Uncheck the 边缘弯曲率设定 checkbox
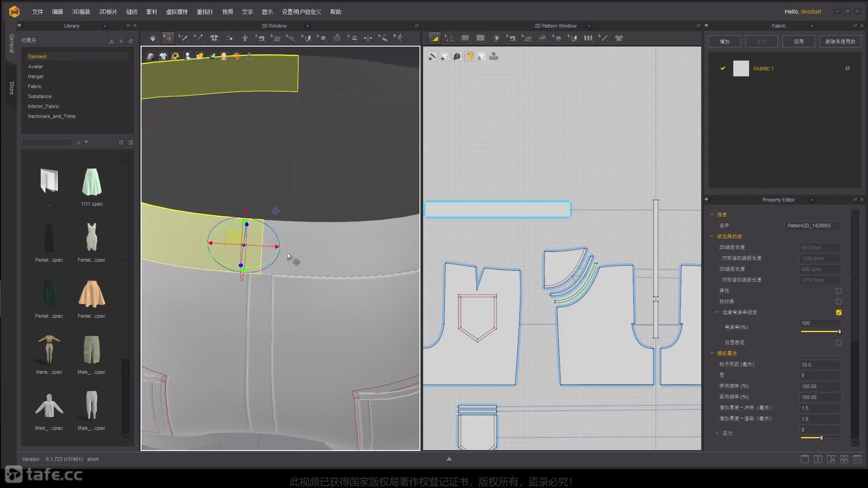 pos(839,312)
